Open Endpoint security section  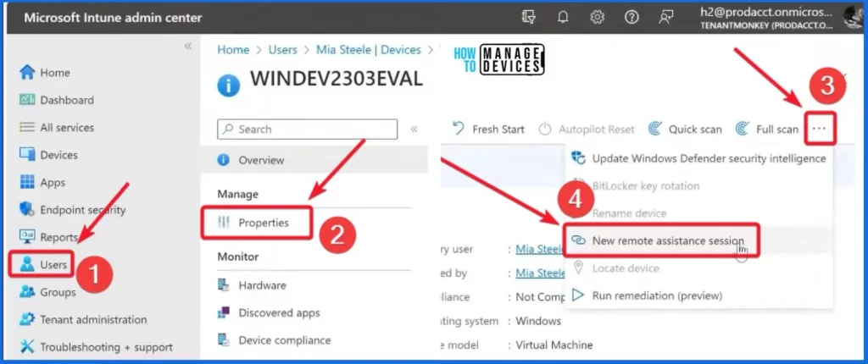(73, 210)
